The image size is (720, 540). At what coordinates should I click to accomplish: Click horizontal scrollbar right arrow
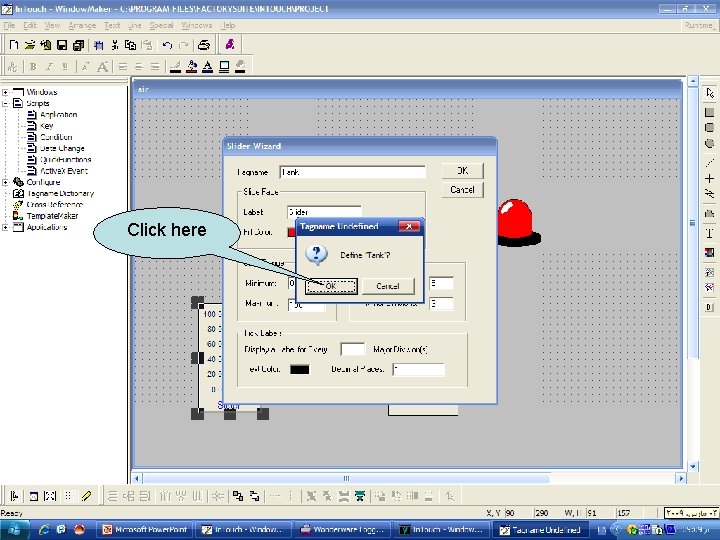click(x=681, y=478)
